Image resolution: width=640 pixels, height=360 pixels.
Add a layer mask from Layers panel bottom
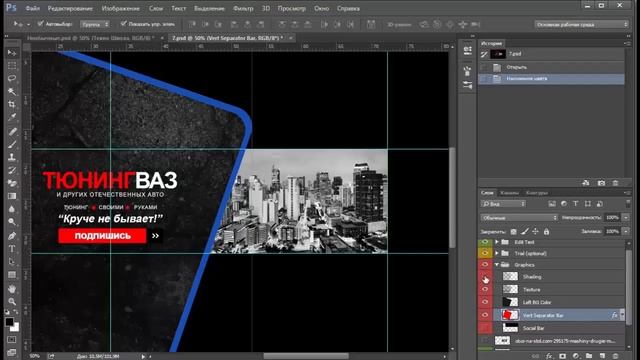tap(562, 356)
